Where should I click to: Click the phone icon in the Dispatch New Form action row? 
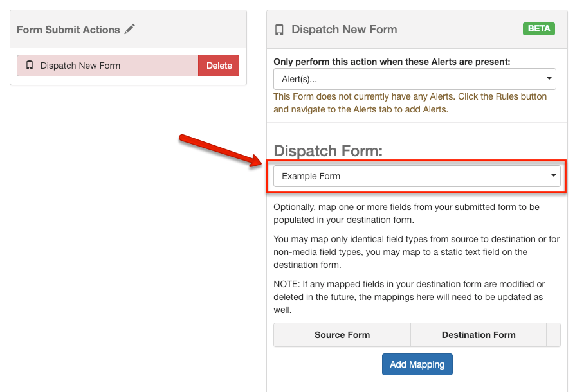point(30,66)
